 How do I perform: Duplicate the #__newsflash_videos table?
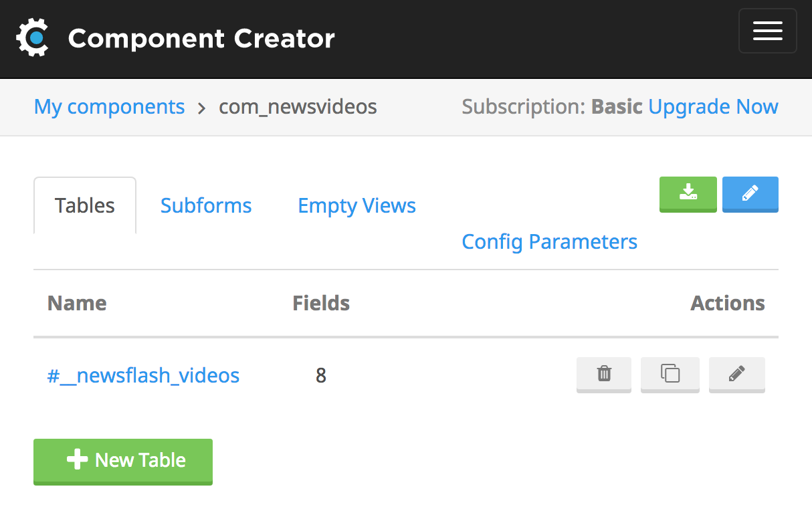(x=670, y=374)
